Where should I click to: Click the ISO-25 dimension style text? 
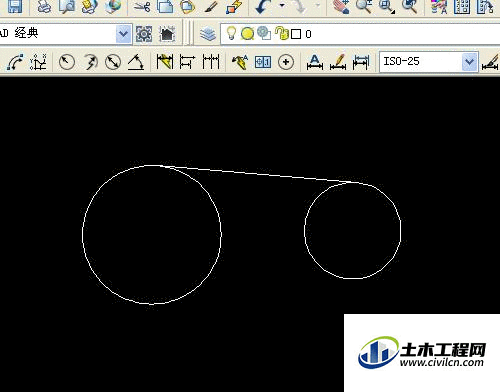pyautogui.click(x=401, y=61)
